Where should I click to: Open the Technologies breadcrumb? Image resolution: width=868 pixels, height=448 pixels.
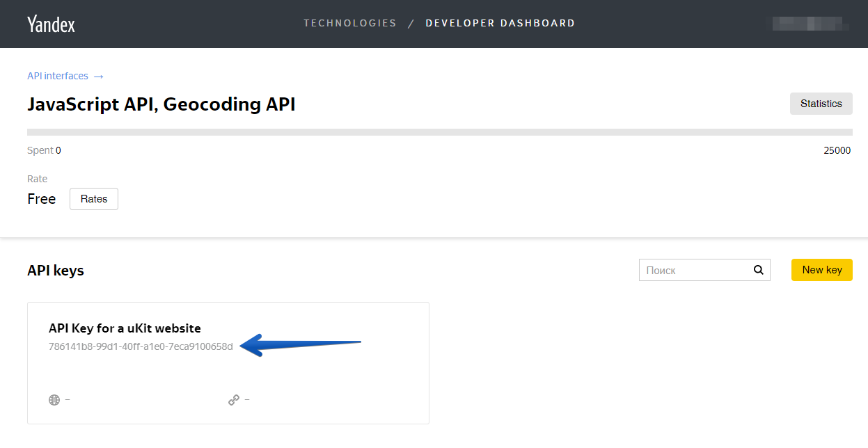(x=350, y=23)
